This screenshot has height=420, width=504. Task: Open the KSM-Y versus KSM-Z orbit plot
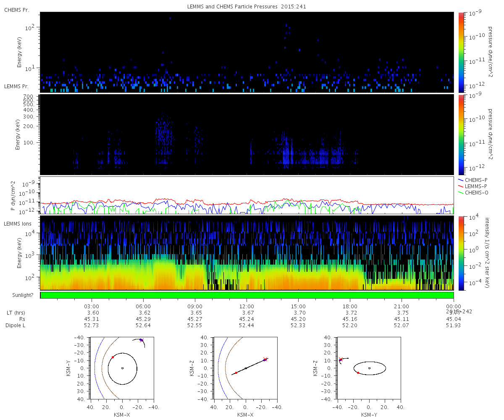[369, 368]
